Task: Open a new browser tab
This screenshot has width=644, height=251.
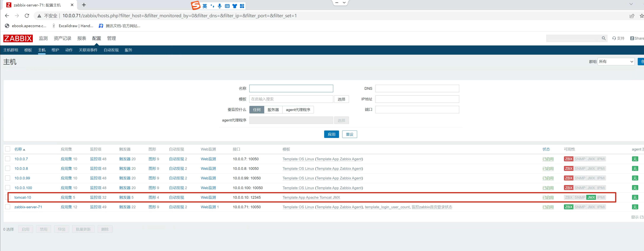Action: point(84,5)
